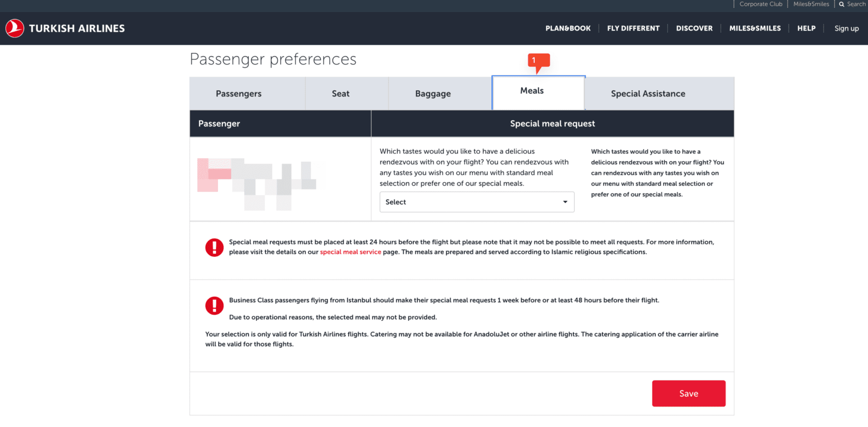Switch to the Baggage tab

(440, 94)
